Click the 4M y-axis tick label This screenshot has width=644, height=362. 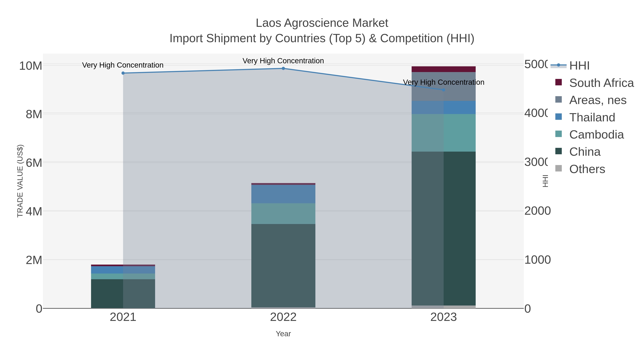point(34,212)
